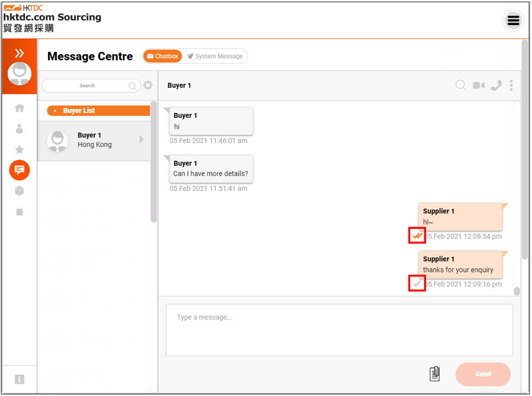Select the Buyer List header

(x=99, y=111)
